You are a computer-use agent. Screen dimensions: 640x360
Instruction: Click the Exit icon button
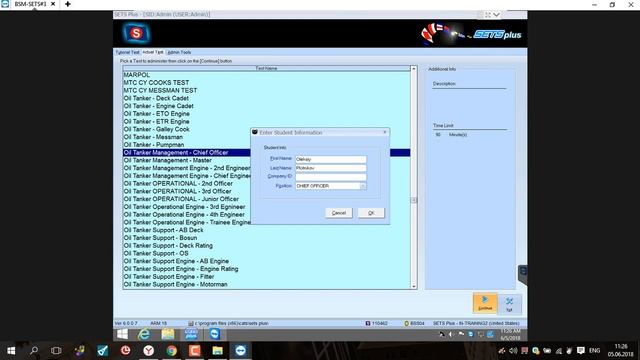coord(509,304)
